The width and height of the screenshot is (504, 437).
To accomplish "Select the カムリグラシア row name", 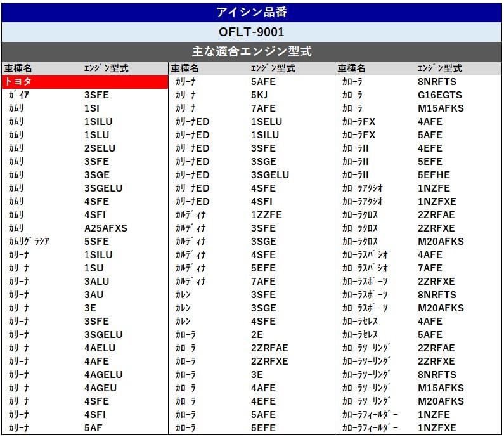I will pyautogui.click(x=29, y=242).
